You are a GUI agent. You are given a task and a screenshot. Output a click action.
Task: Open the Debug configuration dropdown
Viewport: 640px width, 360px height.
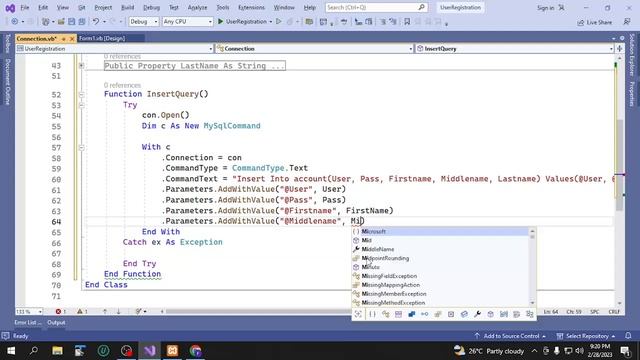pyautogui.click(x=144, y=22)
